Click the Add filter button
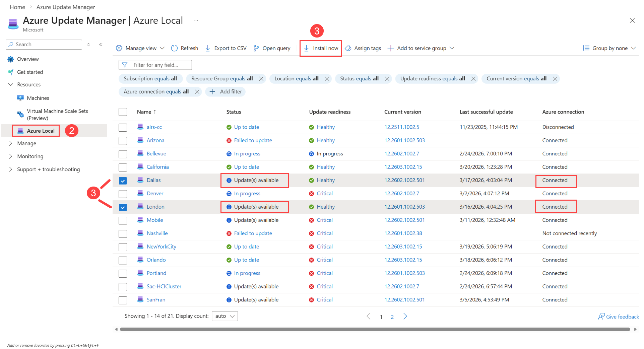The width and height of the screenshot is (644, 349). tap(226, 92)
